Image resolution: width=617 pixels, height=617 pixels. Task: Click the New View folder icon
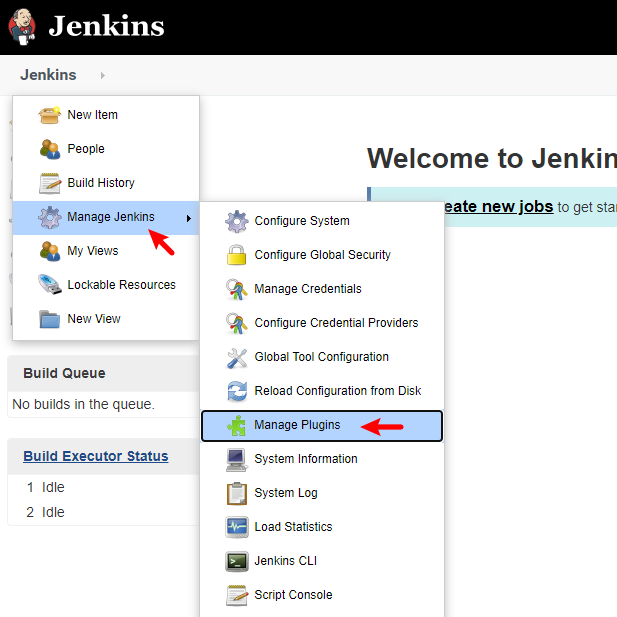click(50, 319)
